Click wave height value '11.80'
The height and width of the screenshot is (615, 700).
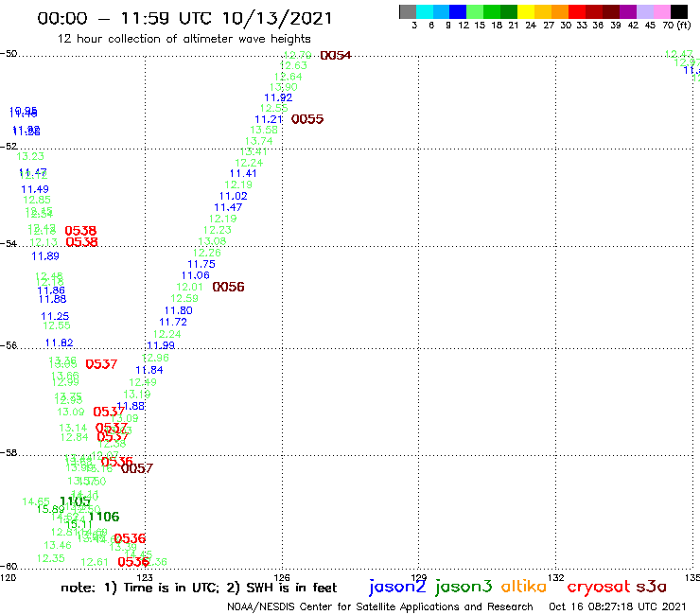pos(179,310)
